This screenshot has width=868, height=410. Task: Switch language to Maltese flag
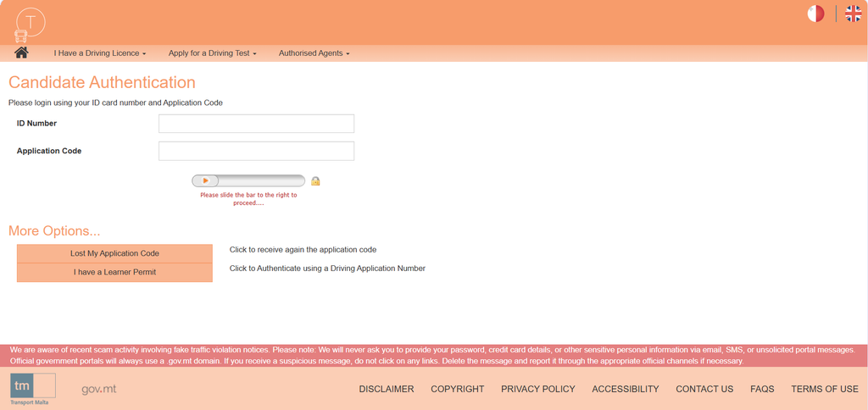pyautogui.click(x=816, y=14)
